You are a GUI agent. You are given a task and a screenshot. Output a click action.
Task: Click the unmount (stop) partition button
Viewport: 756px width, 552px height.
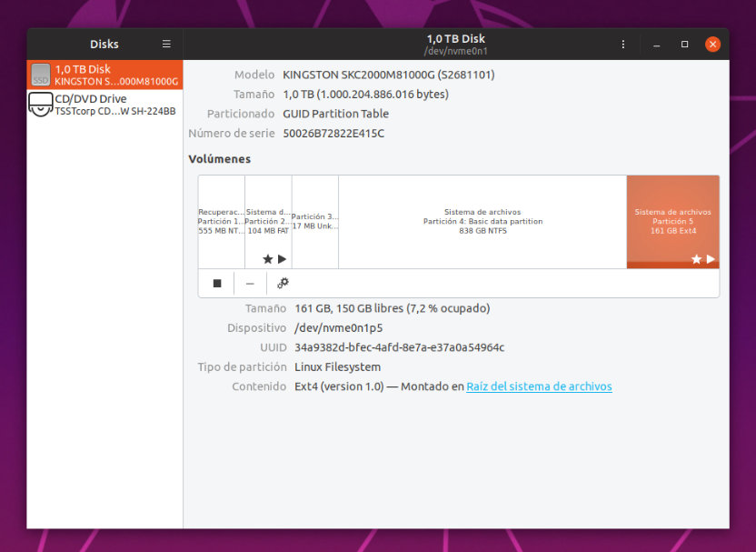coord(217,283)
